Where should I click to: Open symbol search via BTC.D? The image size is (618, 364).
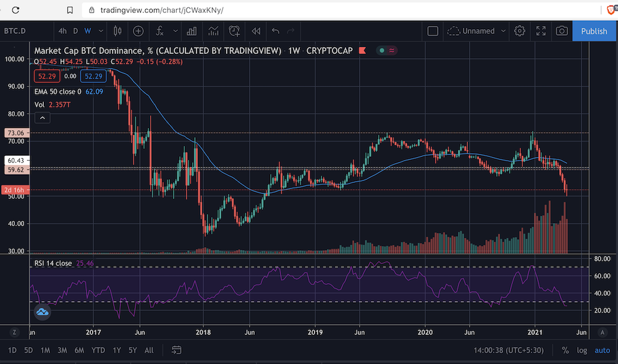(15, 31)
